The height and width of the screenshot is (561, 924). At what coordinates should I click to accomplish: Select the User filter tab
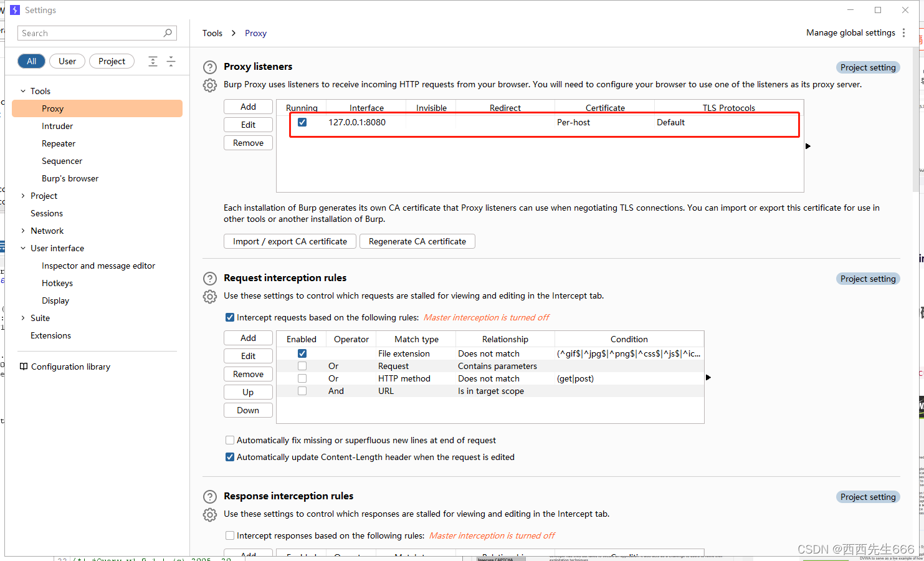pos(67,61)
